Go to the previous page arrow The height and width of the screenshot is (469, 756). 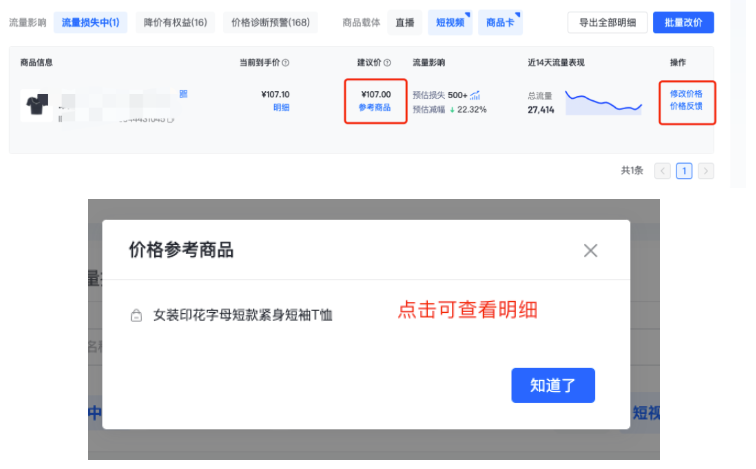662,171
